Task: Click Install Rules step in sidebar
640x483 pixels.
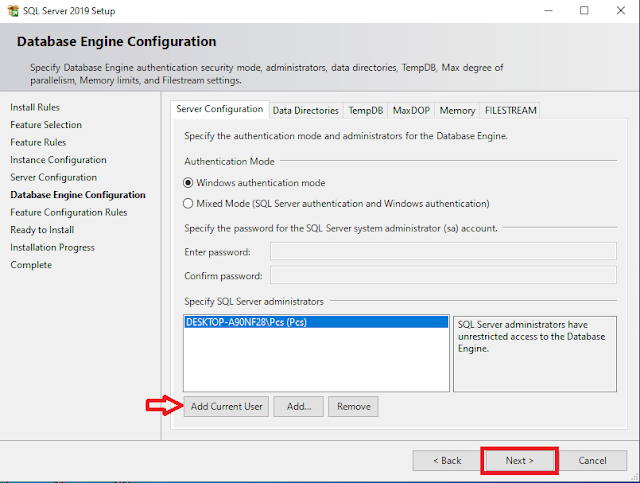Action: pyautogui.click(x=35, y=107)
